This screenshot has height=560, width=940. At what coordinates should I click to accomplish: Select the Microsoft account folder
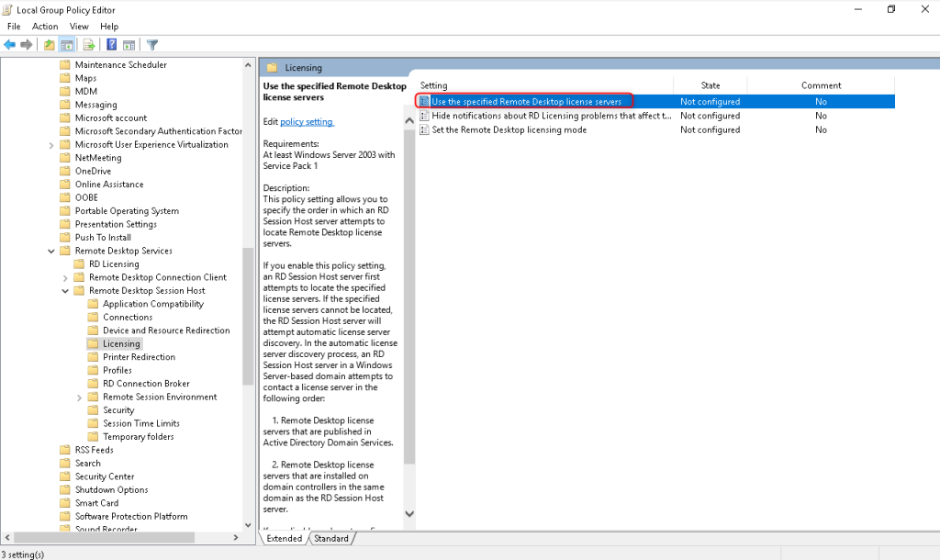(x=110, y=118)
